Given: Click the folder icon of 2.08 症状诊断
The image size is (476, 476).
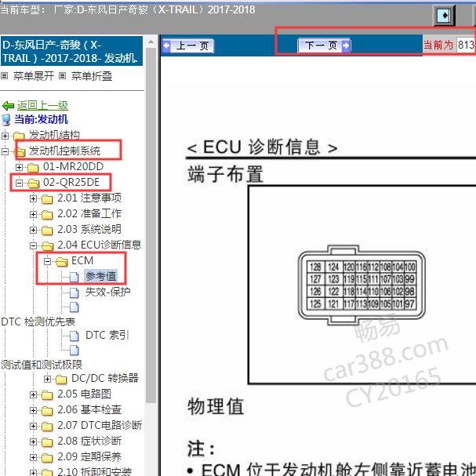Looking at the screenshot, I should [47, 442].
